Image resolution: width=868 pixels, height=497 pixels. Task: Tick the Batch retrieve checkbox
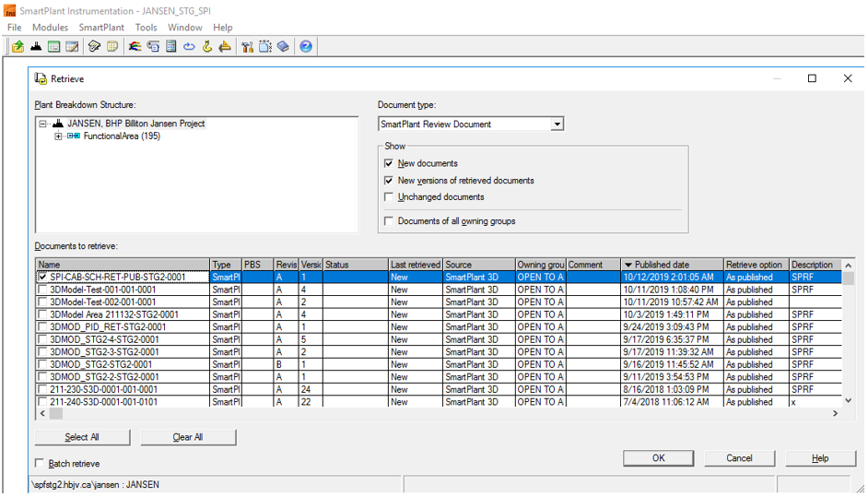[40, 464]
